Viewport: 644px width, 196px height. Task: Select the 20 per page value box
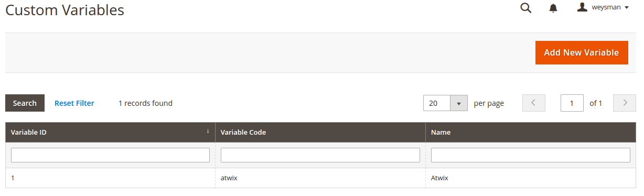pyautogui.click(x=437, y=103)
